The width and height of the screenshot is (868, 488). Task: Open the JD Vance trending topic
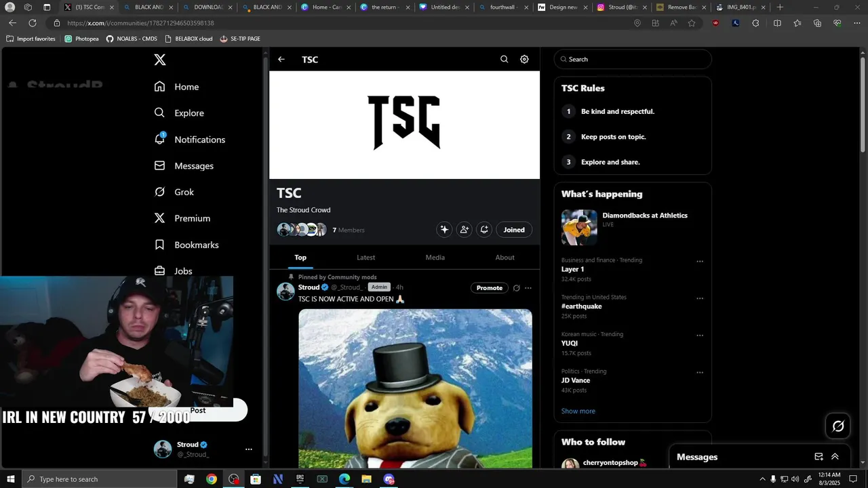576,380
